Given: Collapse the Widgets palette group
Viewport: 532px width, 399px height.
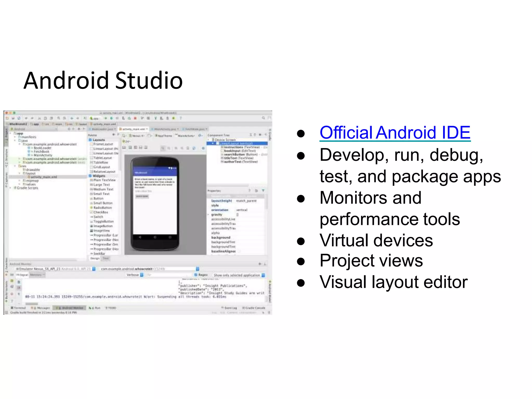Looking at the screenshot, I should tap(90, 176).
